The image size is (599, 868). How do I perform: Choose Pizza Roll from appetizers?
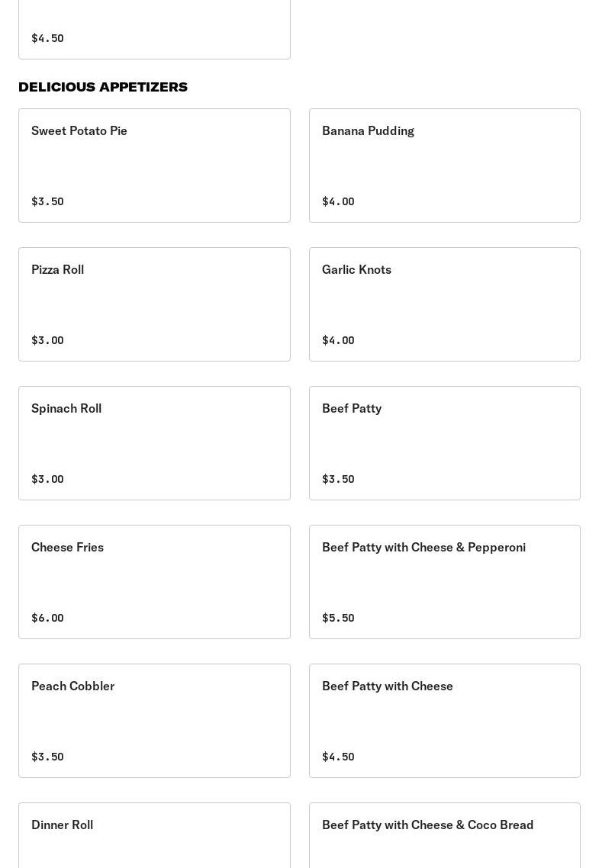[154, 304]
